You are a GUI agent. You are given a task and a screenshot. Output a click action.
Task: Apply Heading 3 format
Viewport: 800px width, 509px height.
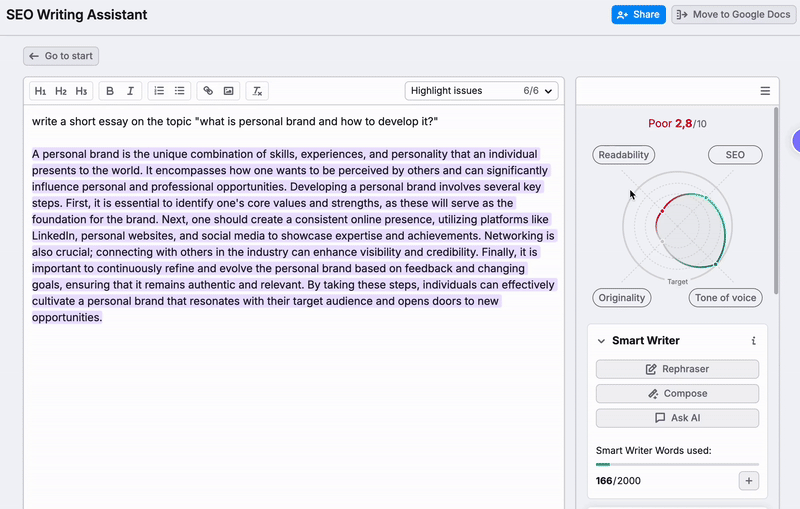coord(81,91)
